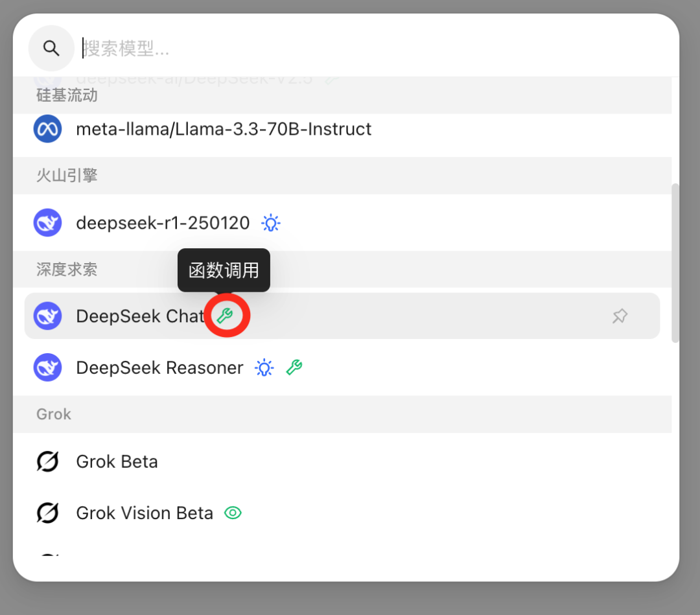Image resolution: width=700 pixels, height=615 pixels.
Task: Select the DeepSeek Reasoner model name
Action: [159, 368]
